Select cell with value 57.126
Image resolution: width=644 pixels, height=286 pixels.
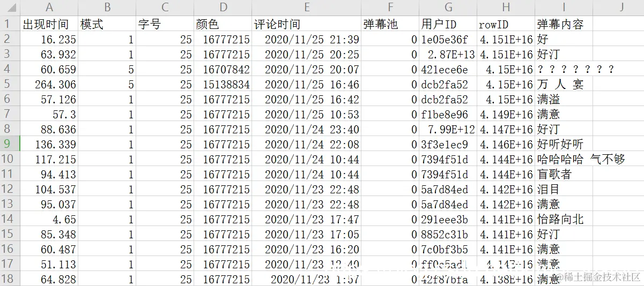point(49,99)
